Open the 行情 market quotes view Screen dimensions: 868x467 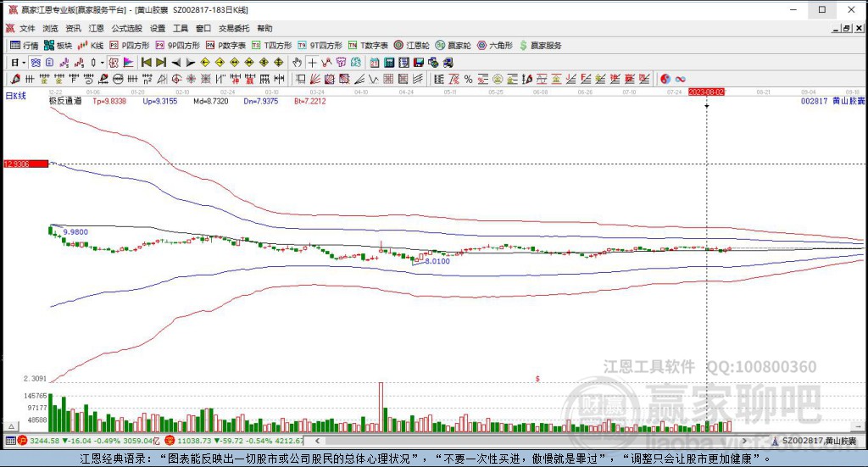coord(24,45)
